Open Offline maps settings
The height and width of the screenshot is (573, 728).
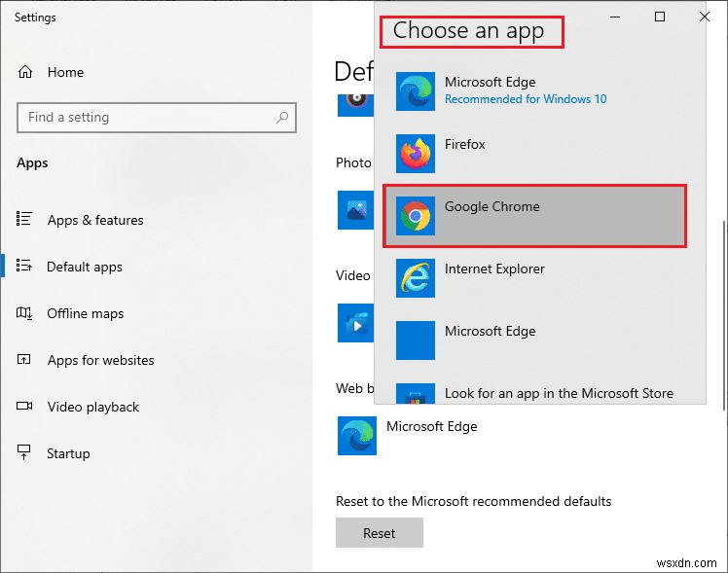(86, 313)
